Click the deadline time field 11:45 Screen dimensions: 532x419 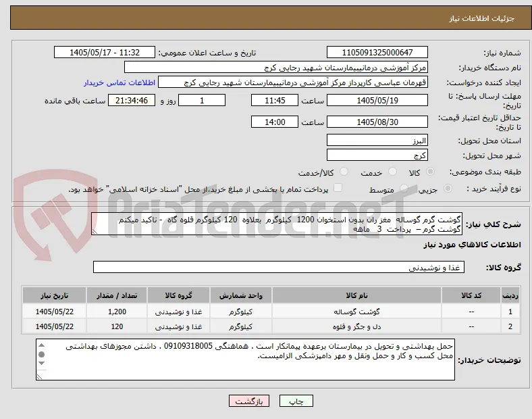point(275,101)
